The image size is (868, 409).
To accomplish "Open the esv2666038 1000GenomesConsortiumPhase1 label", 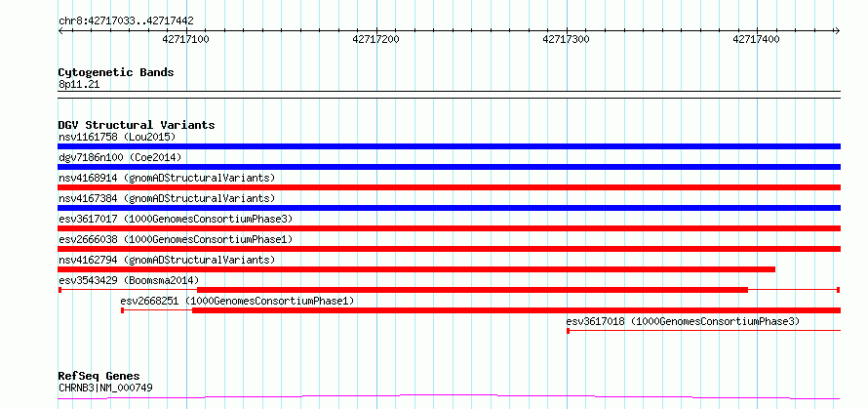I will point(176,239).
